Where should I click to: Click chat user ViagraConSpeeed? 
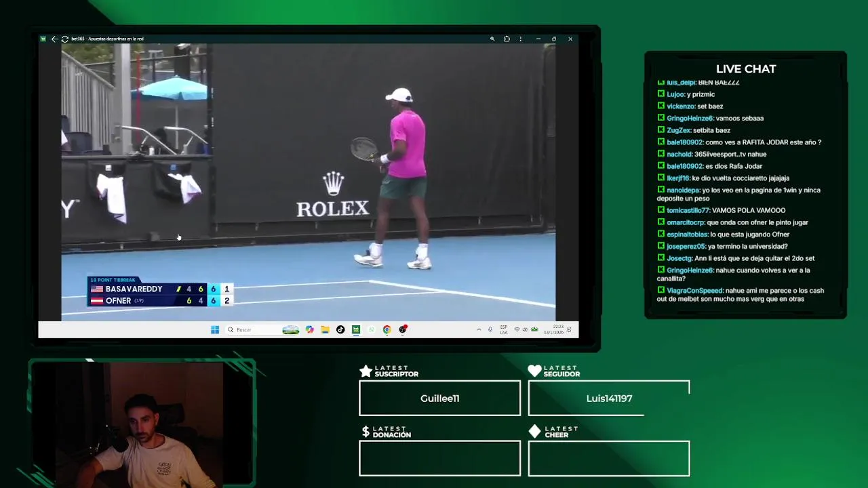pos(694,291)
